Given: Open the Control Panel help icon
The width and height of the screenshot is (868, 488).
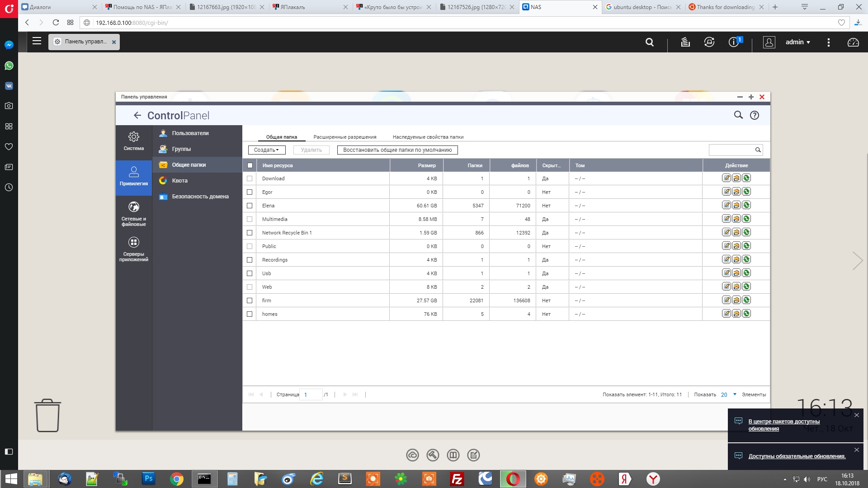Looking at the screenshot, I should [x=755, y=115].
